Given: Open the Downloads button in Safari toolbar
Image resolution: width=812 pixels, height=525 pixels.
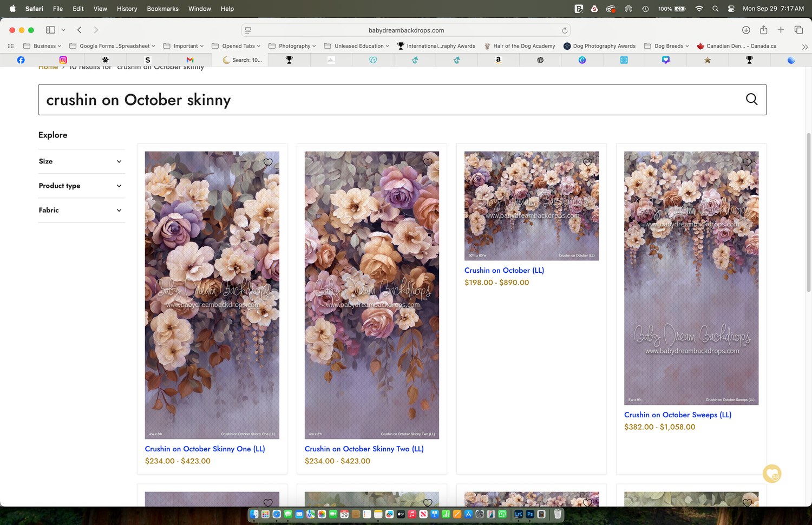Looking at the screenshot, I should pyautogui.click(x=745, y=30).
